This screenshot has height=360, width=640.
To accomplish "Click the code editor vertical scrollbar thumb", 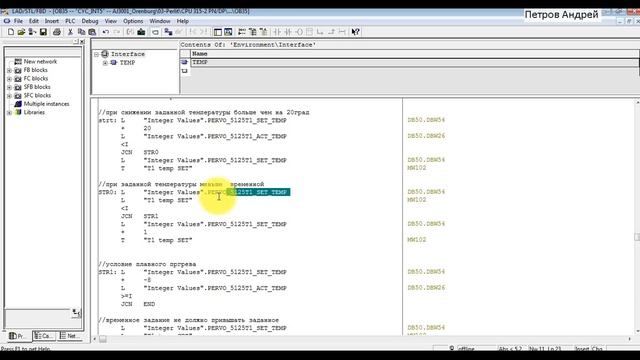I will pyautogui.click(x=637, y=237).
